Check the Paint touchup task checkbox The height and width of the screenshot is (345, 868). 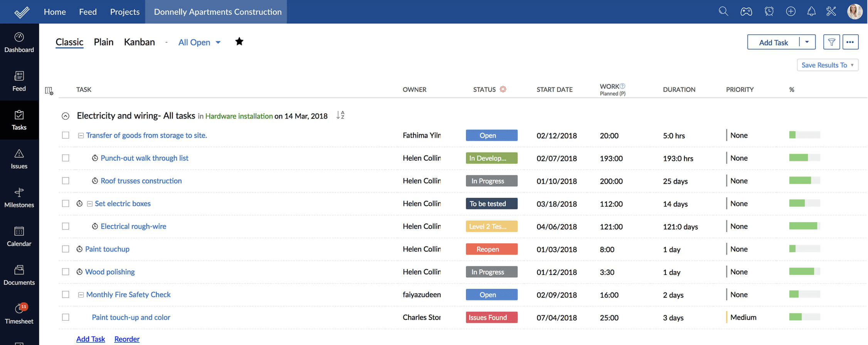(66, 249)
